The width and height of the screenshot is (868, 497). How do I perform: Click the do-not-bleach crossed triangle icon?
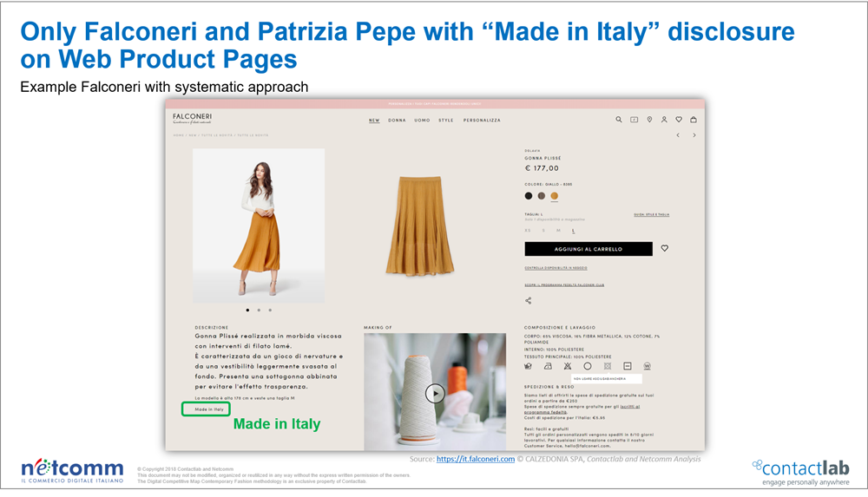click(568, 366)
